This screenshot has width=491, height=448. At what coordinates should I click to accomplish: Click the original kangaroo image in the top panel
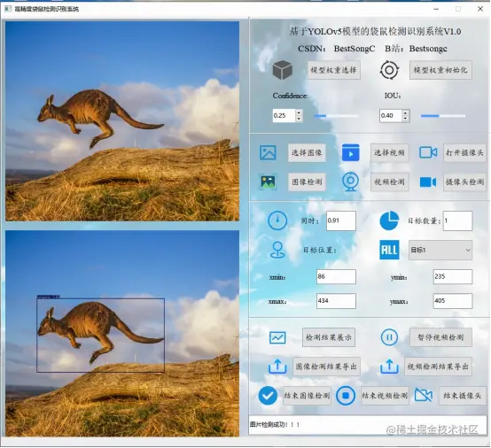point(122,121)
